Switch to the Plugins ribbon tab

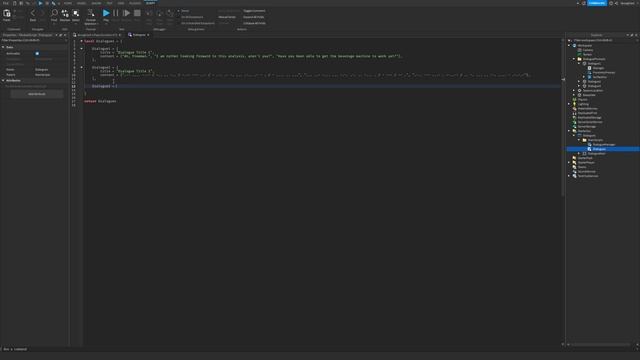pyautogui.click(x=135, y=3)
